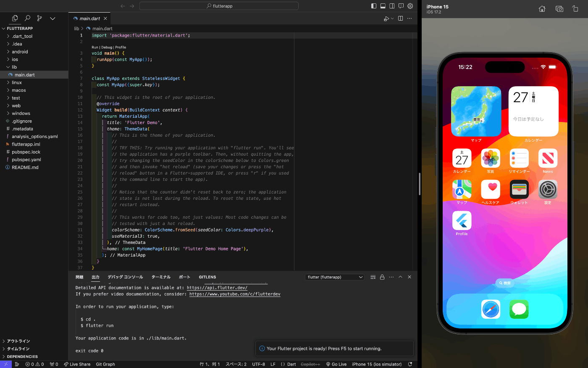Switch to the デバッグ コンソール tab
Screen dimensions: 588x368
pyautogui.click(x=125, y=277)
